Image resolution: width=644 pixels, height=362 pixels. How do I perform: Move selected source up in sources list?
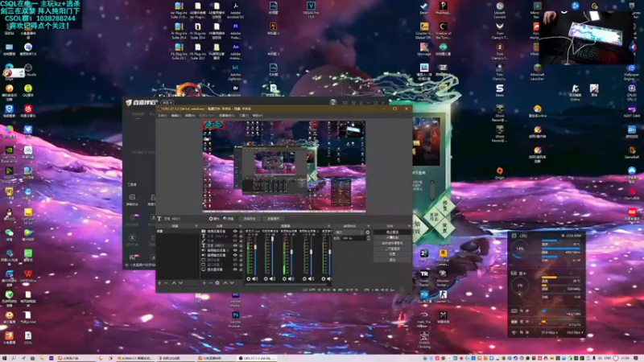225,283
